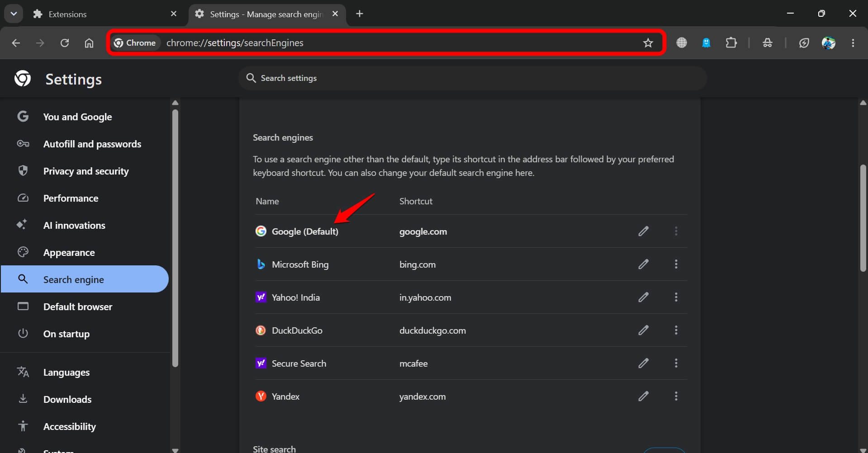The image size is (868, 453).
Task: Click the in.yahoo.com shortcut text
Action: pyautogui.click(x=425, y=297)
